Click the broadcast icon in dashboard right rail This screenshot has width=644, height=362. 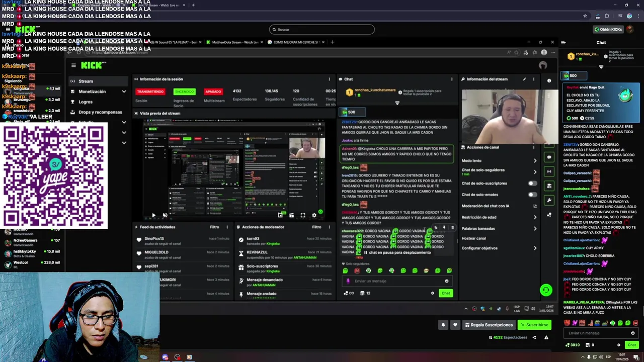coord(549,171)
